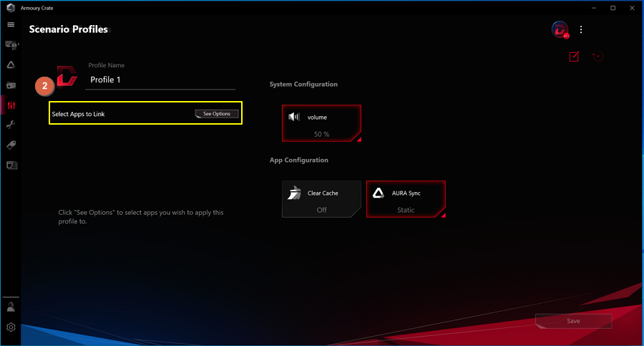Click the reset profile icon
This screenshot has width=644, height=346.
pos(597,57)
